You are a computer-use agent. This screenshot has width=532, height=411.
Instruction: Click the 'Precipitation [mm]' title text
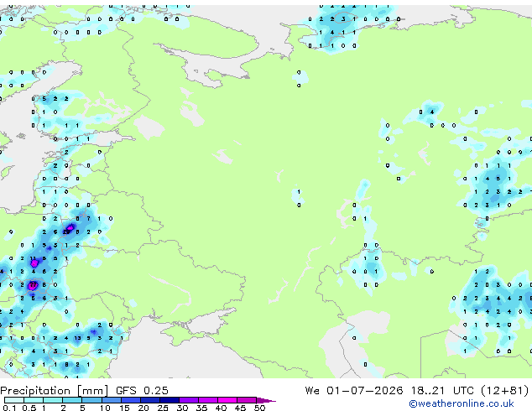coord(55,391)
